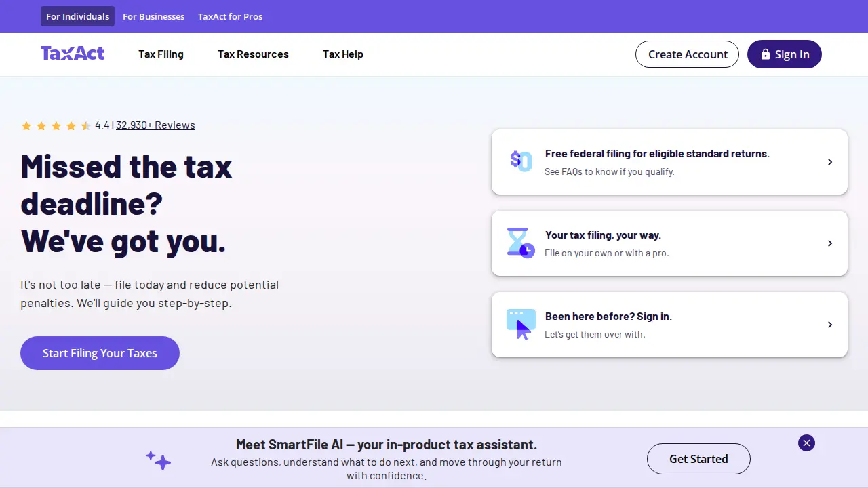Image resolution: width=868 pixels, height=488 pixels.
Task: Open the Your tax filing, your way chevron
Action: click(830, 243)
